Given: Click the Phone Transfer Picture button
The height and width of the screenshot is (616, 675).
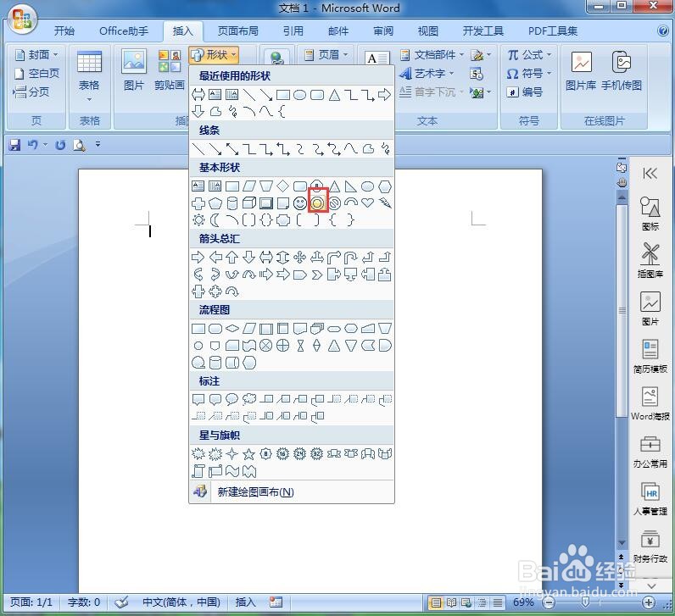Looking at the screenshot, I should click(622, 71).
